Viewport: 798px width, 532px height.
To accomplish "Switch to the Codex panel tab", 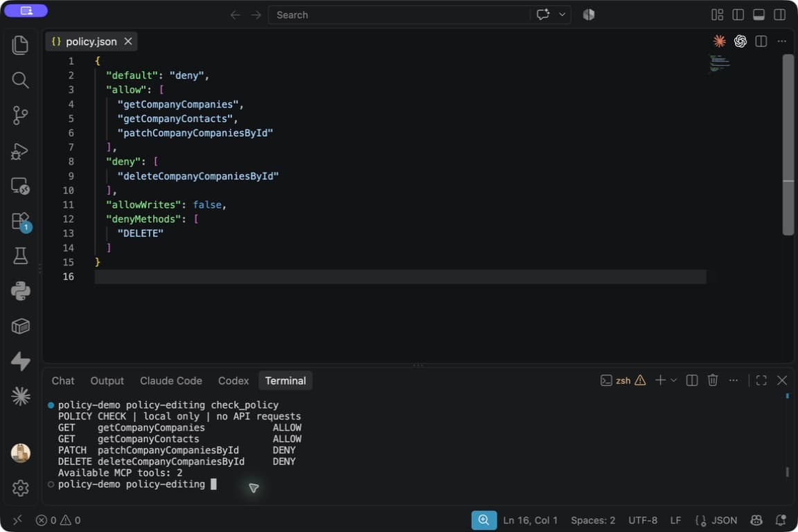I will coord(233,381).
